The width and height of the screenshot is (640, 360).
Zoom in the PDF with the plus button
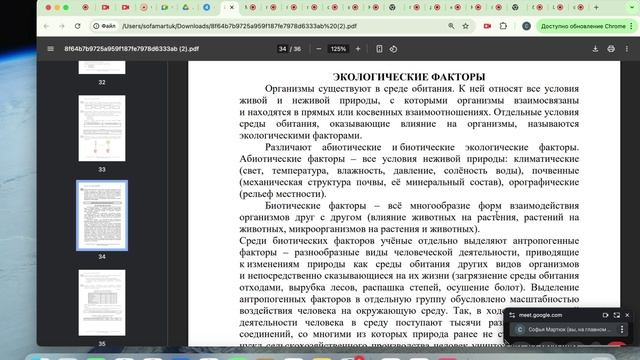(358, 49)
